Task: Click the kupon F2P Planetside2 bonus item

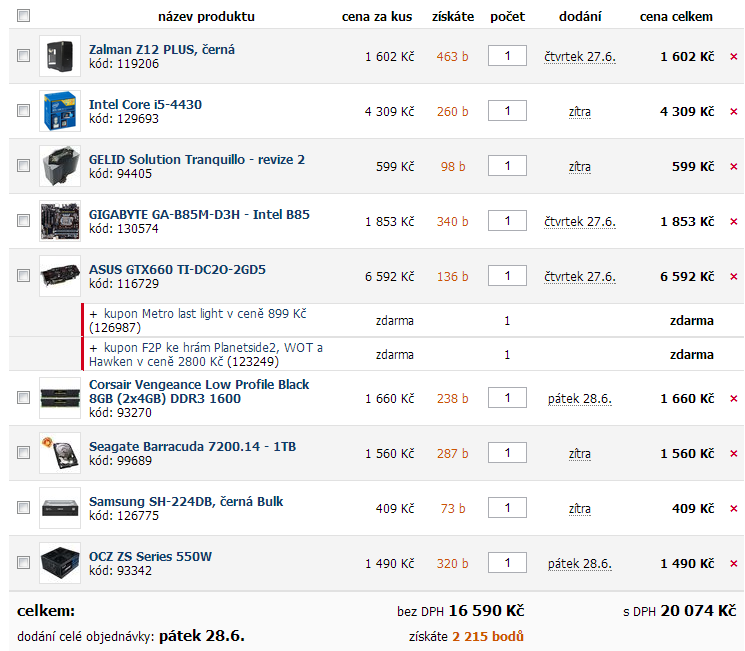Action: (206, 354)
